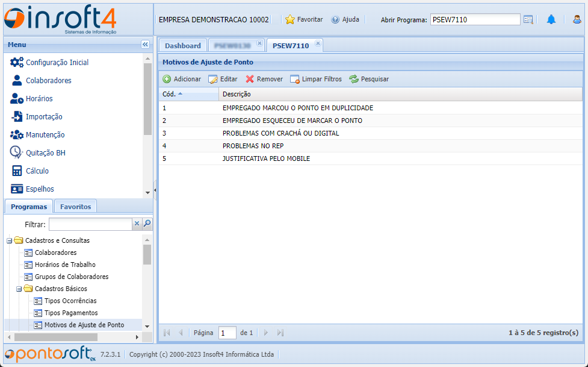
Task: Switch to the Dashboard tab
Action: (x=183, y=46)
